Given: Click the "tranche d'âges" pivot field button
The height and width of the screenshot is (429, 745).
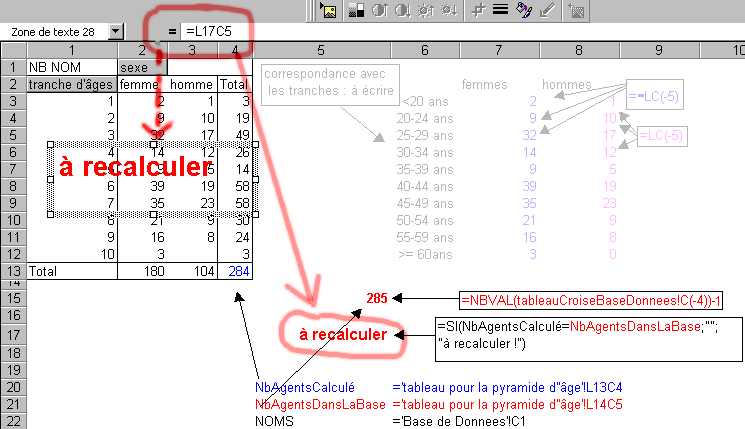Looking at the screenshot, I should (71, 84).
